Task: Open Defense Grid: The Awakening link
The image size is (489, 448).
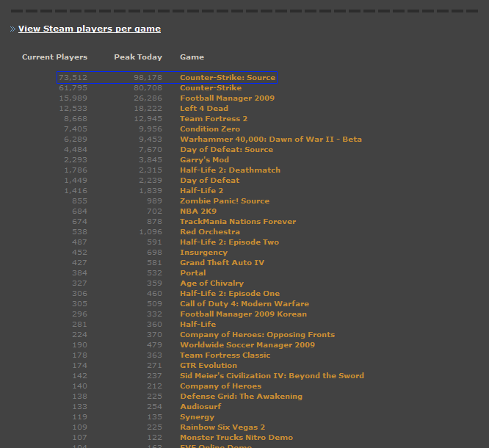Action: tap(242, 397)
